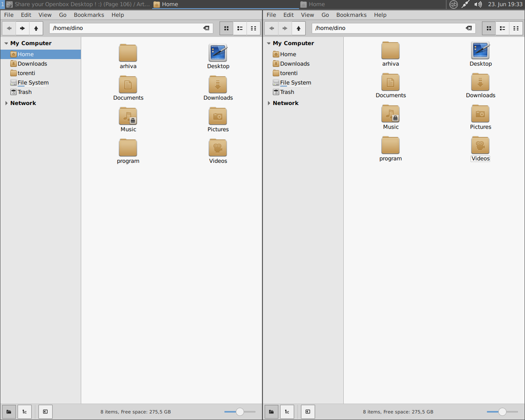Switch left window to icon view
The width and height of the screenshot is (525, 420).
[226, 28]
